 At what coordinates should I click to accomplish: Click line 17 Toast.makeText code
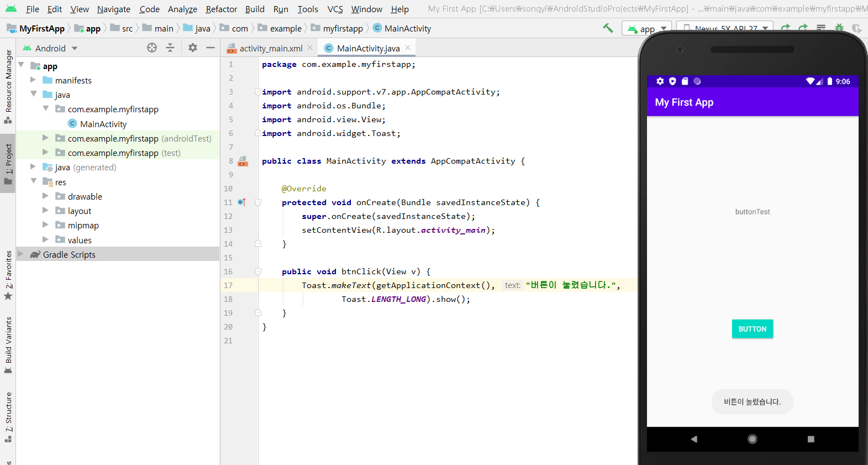(461, 285)
